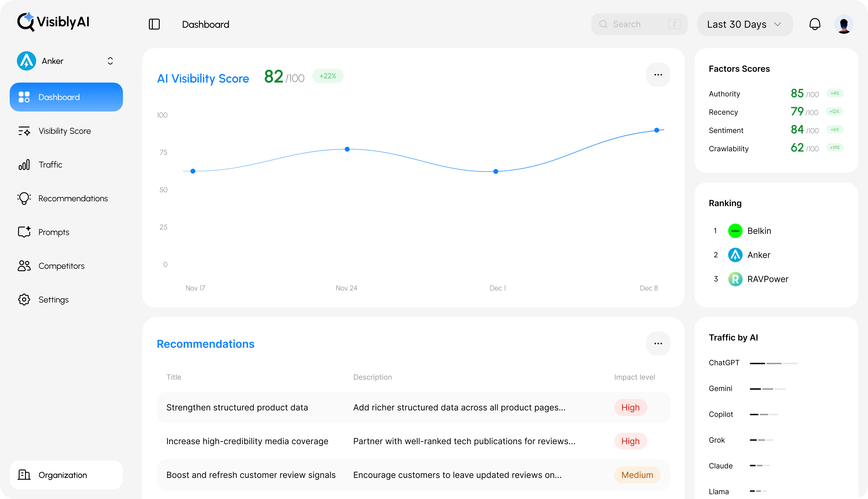Open the Traffic panel from sidebar
The height and width of the screenshot is (499, 868).
click(x=50, y=165)
